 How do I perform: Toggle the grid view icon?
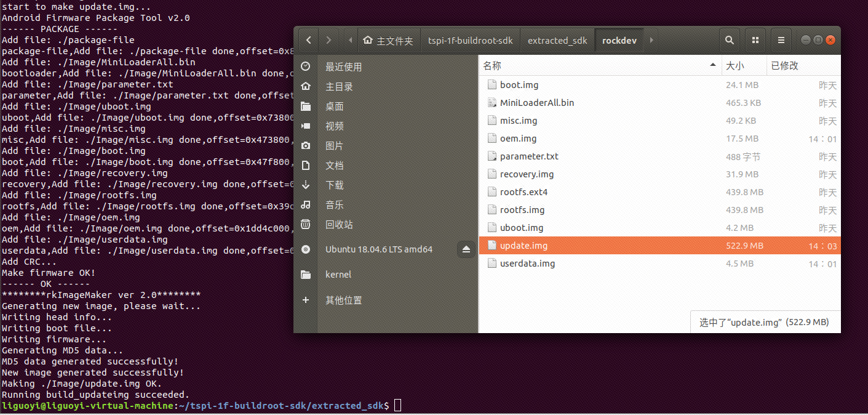point(755,41)
